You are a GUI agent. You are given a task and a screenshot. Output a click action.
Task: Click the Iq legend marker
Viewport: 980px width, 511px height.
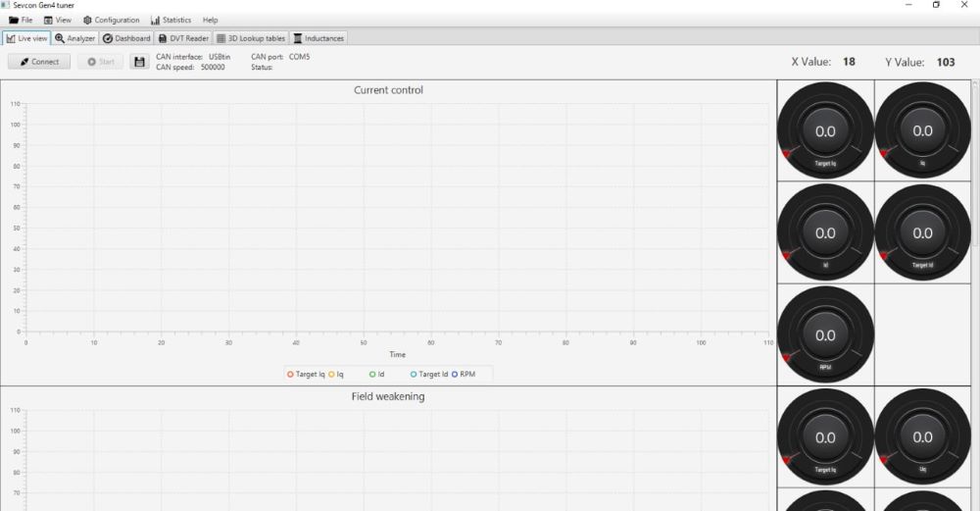(x=331, y=374)
